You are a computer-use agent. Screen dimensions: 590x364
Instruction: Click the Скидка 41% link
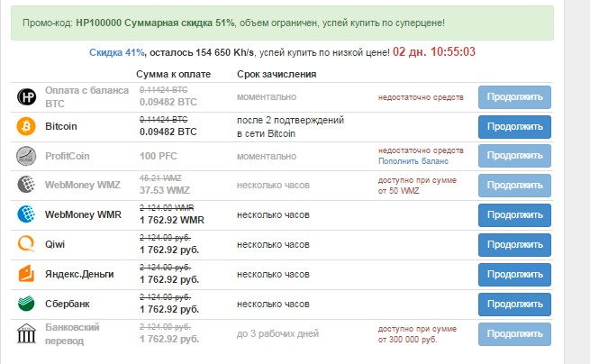116,52
